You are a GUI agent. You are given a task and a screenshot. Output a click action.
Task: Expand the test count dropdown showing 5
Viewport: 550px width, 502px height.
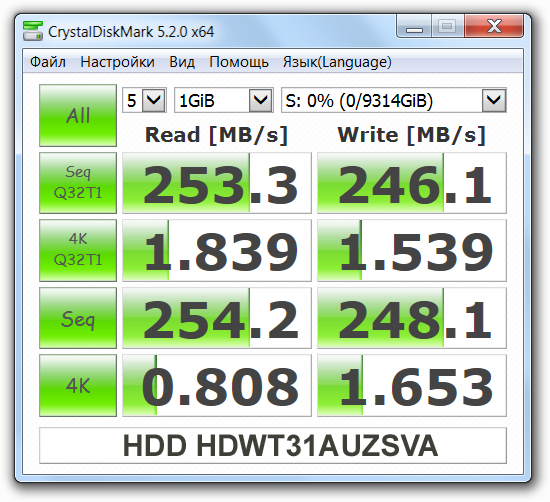145,100
